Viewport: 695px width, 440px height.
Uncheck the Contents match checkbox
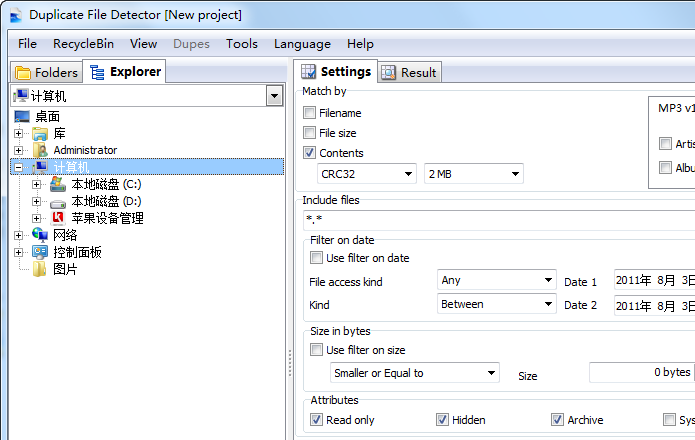pos(309,153)
